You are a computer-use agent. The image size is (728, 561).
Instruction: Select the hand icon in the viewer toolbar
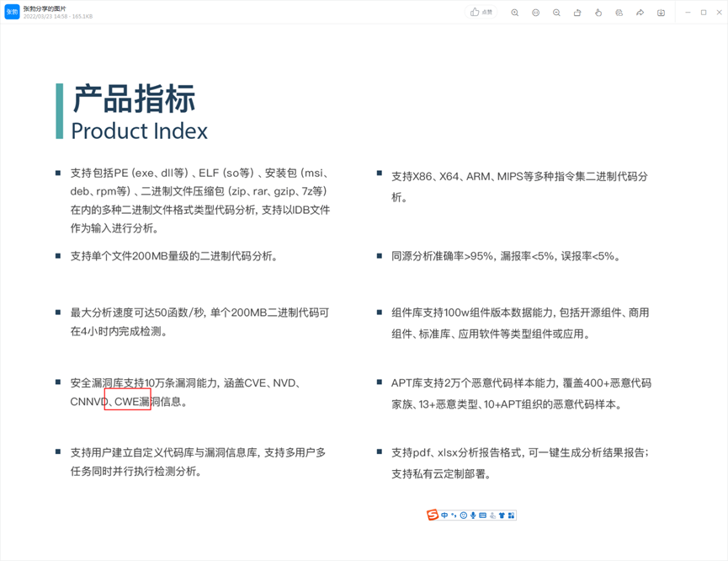point(598,13)
